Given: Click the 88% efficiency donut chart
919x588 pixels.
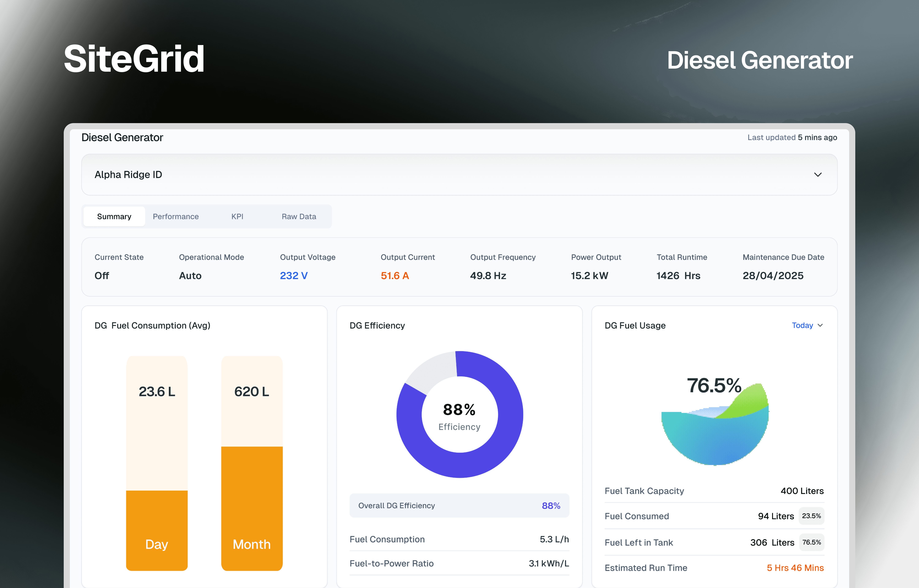Looking at the screenshot, I should pyautogui.click(x=460, y=414).
